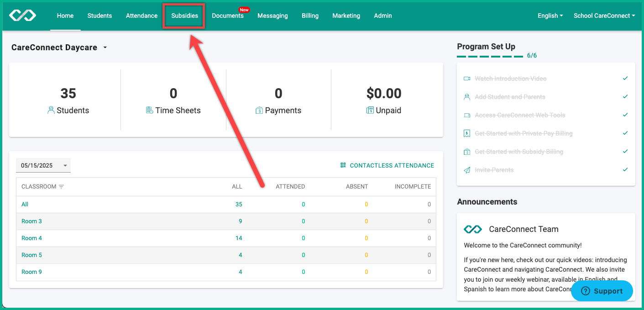
Task: Click the Support button
Action: pyautogui.click(x=602, y=291)
